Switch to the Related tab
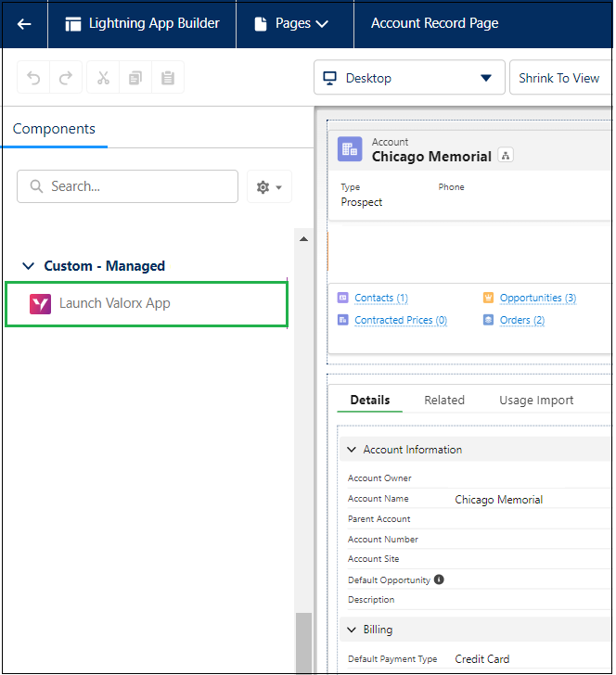 444,400
